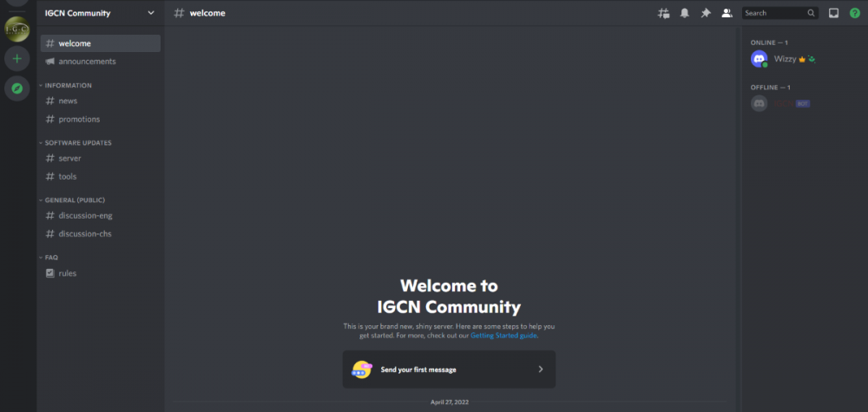Open pinned messages pin icon

pos(706,13)
